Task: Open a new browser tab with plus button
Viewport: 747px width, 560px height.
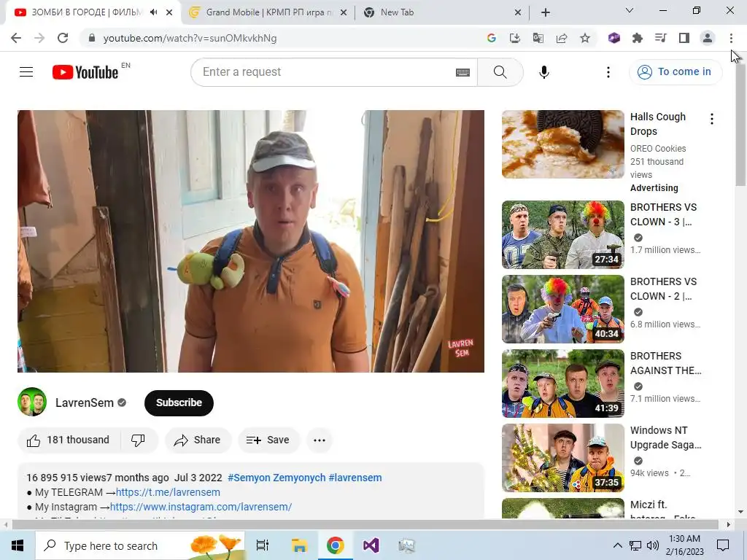Action: pos(546,12)
